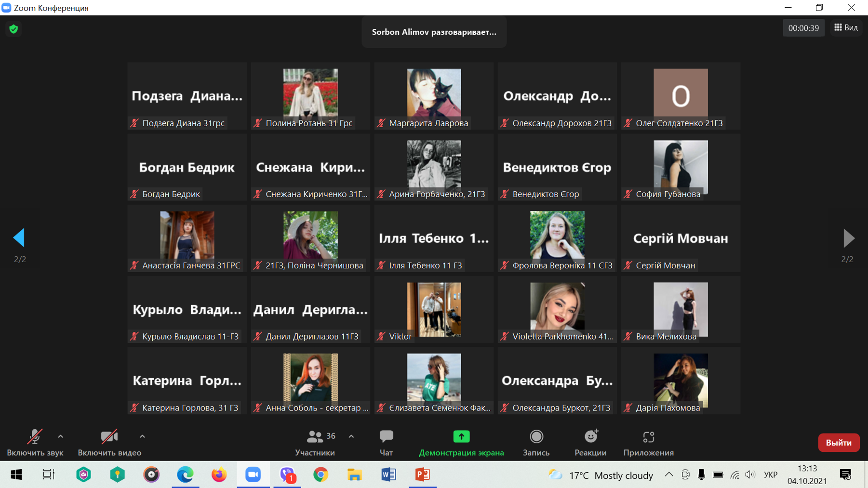Screen dimensions: 868x488
Task: Toggle the system volume icon in tray
Action: 749,475
